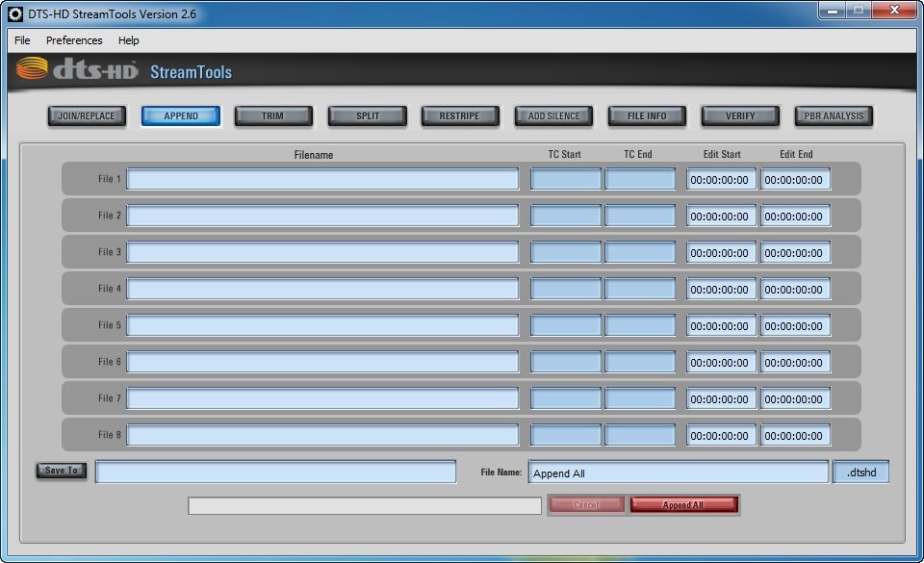Click File 2 TC Start field

tap(566, 216)
